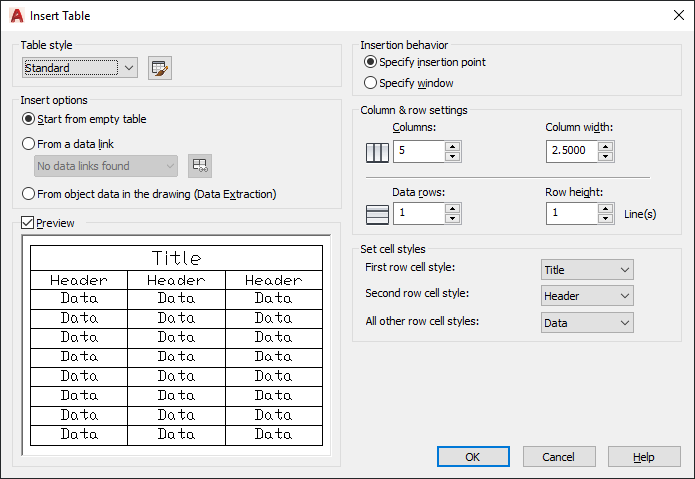Viewport: 695px width, 479px height.
Task: Decrease Row height with down arrow
Action: tap(605, 219)
